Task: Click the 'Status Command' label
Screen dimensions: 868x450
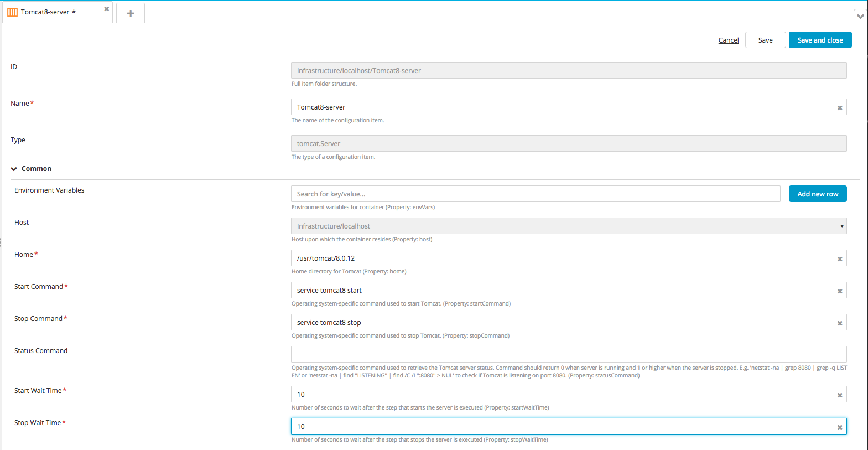Action: pos(41,350)
